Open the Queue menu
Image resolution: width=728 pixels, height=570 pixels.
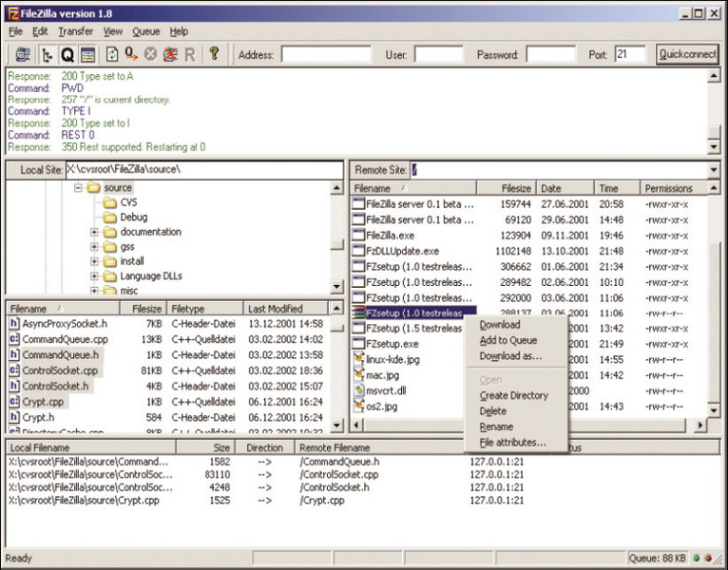(x=146, y=31)
